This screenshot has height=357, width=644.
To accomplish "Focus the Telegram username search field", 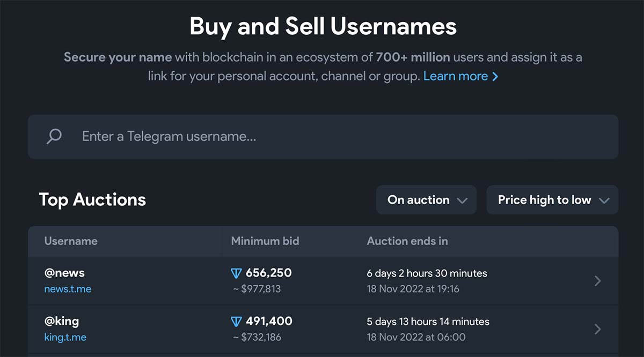I will coord(323,137).
